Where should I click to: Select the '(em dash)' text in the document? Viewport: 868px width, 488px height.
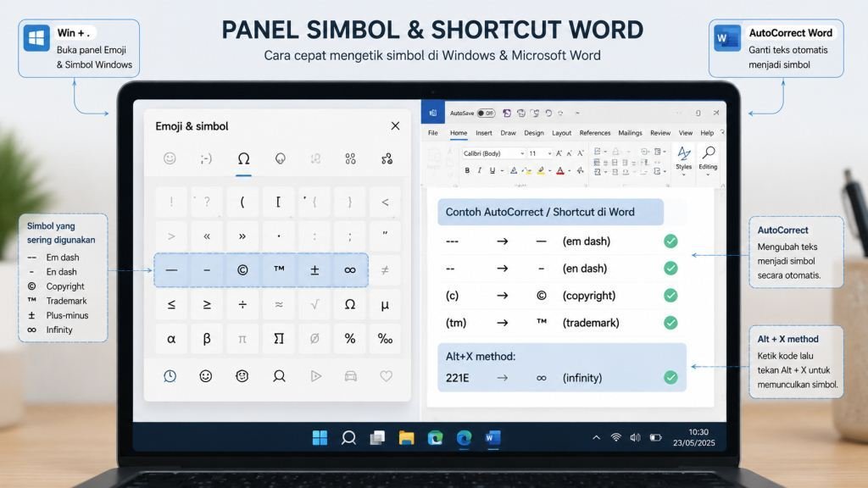coord(587,241)
